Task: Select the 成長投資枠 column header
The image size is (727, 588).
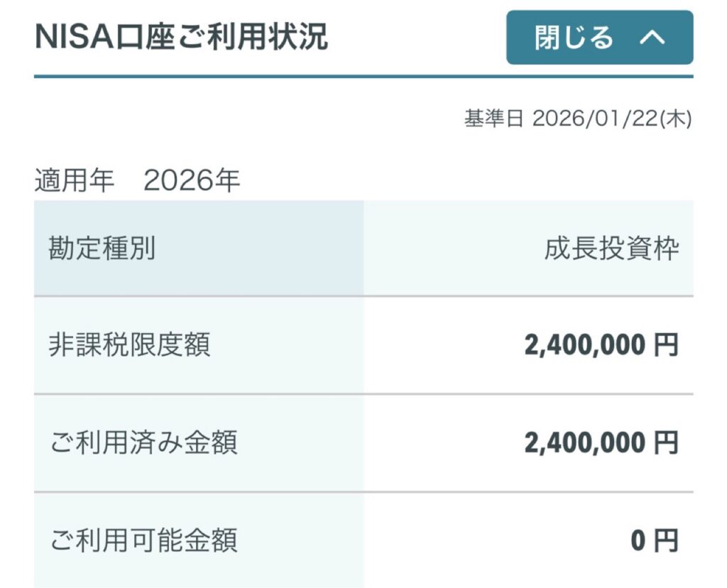Action: click(x=611, y=249)
